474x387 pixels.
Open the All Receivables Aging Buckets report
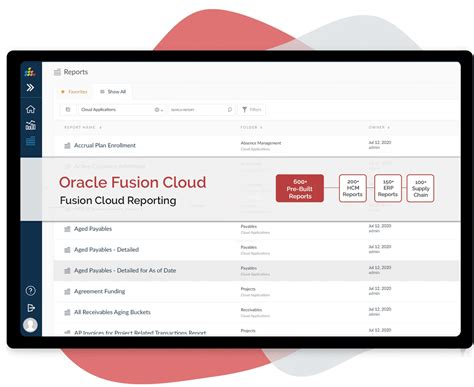(112, 312)
